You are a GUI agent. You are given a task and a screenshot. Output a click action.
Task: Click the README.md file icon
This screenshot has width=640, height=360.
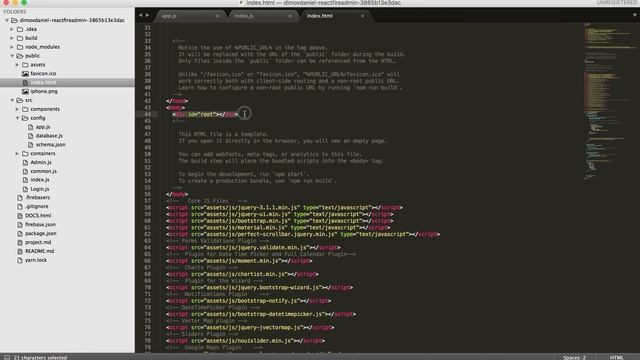[20, 251]
